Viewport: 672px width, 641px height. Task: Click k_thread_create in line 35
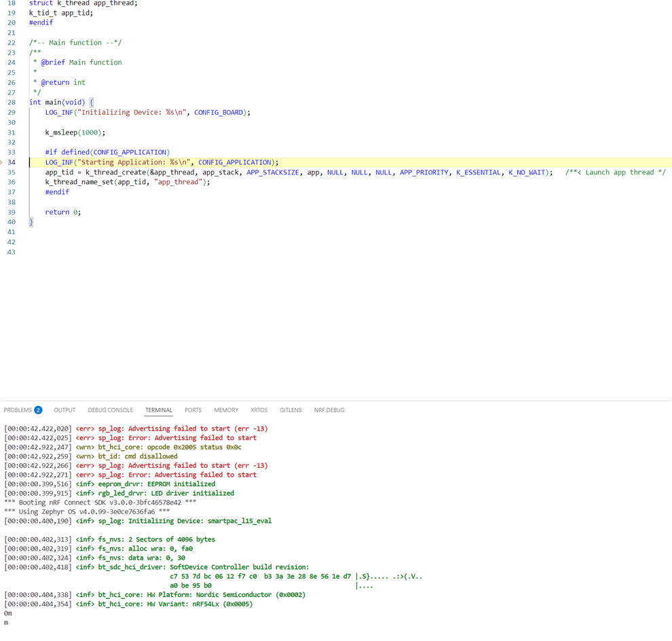coord(115,172)
